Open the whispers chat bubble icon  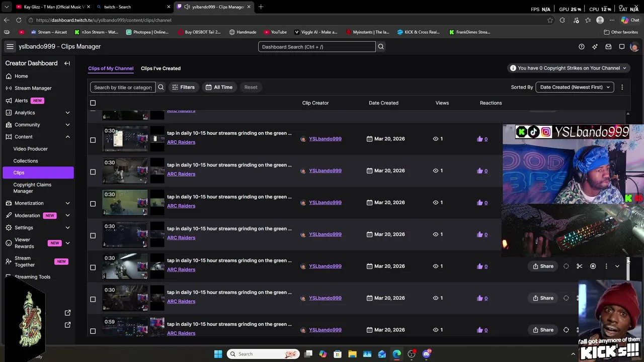(x=622, y=47)
